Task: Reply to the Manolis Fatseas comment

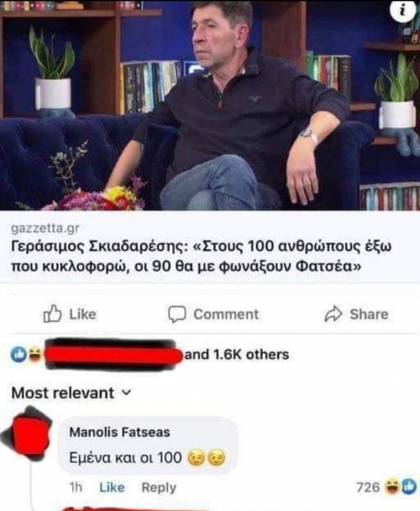Action: (159, 487)
